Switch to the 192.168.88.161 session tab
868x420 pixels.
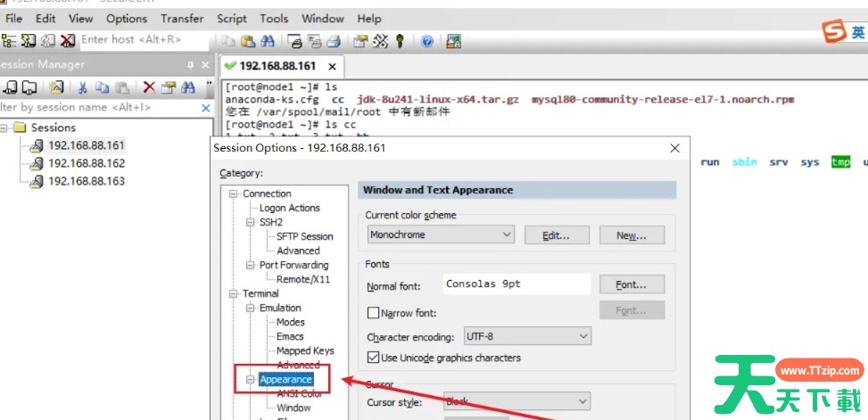277,66
